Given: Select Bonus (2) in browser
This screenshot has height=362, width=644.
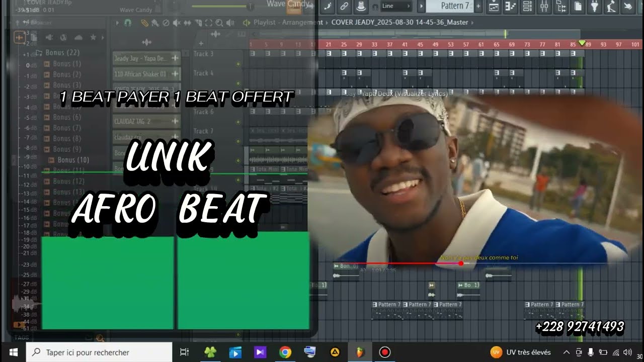Looking at the screenshot, I should coord(62,74).
